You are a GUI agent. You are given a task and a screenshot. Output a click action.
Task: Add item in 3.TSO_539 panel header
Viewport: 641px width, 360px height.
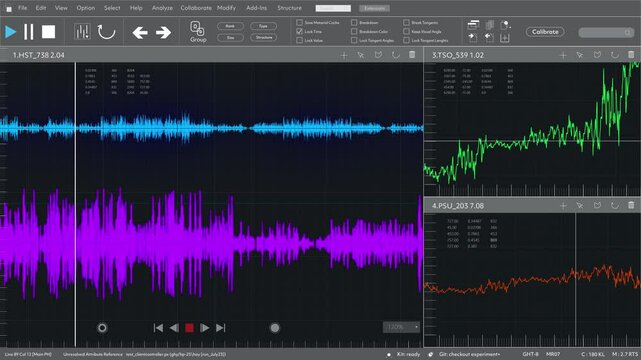click(x=563, y=55)
